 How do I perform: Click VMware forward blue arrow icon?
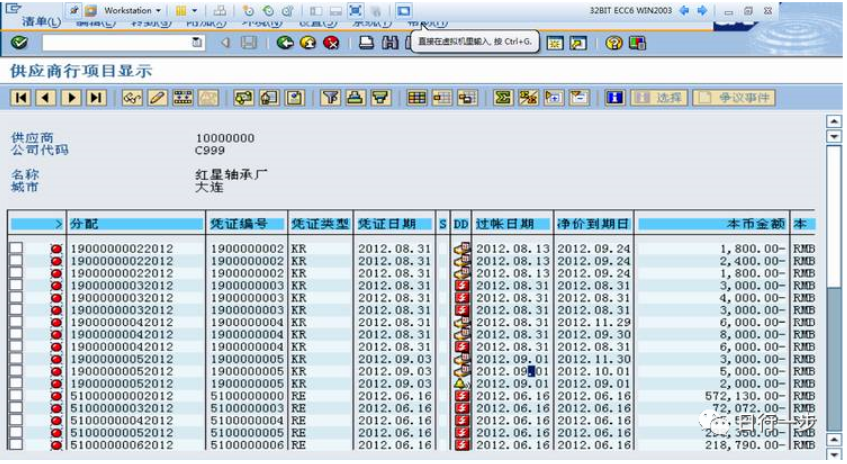702,10
